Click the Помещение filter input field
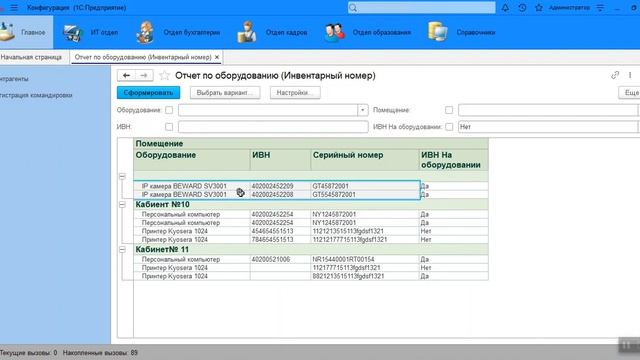Screen dimensions: 640x360 tap(548, 110)
